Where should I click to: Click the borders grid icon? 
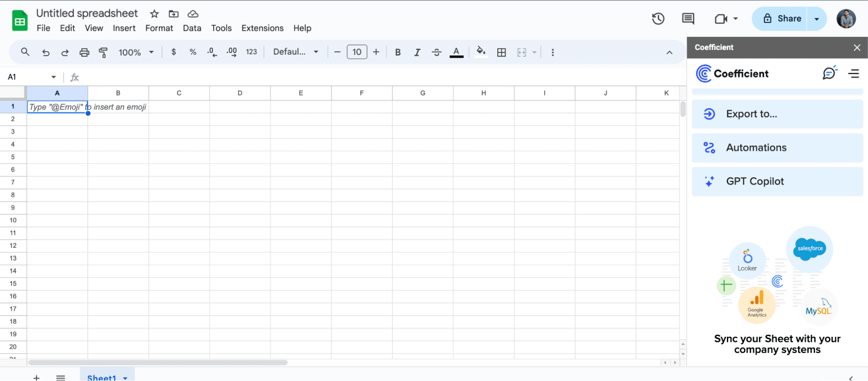click(502, 53)
